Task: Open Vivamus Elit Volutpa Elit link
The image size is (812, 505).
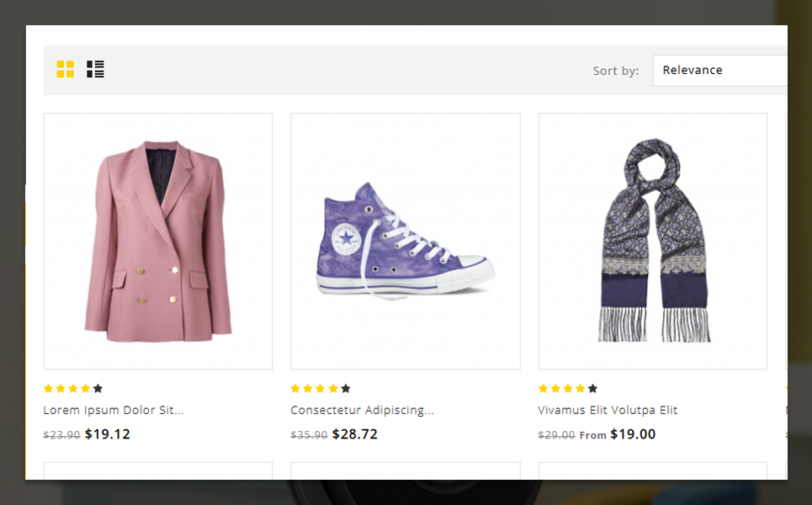Action: [608, 410]
